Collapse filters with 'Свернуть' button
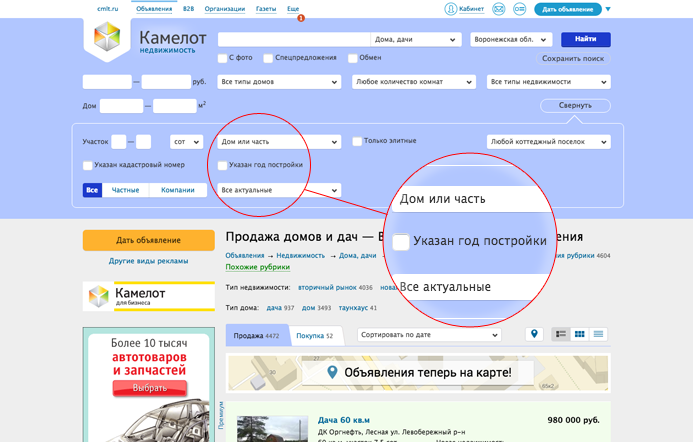The height and width of the screenshot is (442, 693). click(575, 105)
